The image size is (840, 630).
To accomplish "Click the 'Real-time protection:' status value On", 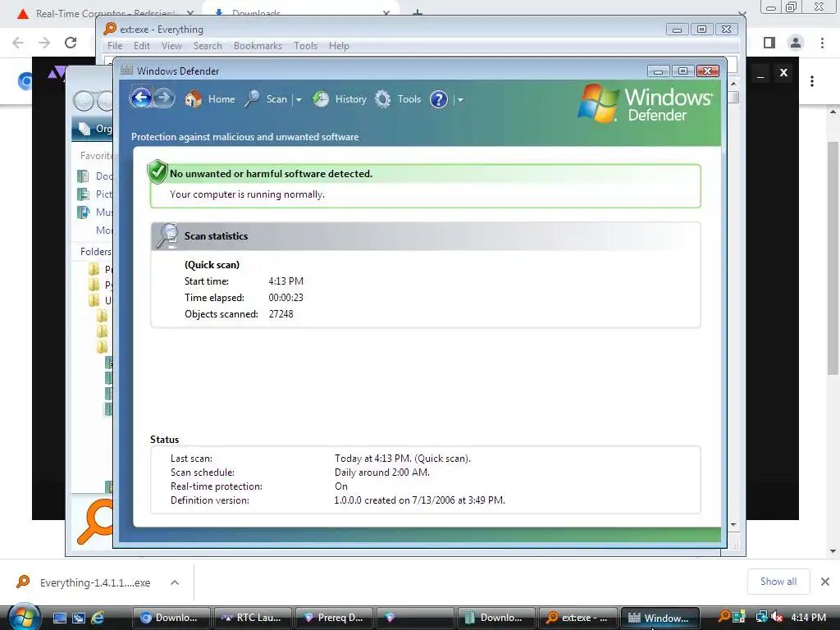I will tap(340, 486).
